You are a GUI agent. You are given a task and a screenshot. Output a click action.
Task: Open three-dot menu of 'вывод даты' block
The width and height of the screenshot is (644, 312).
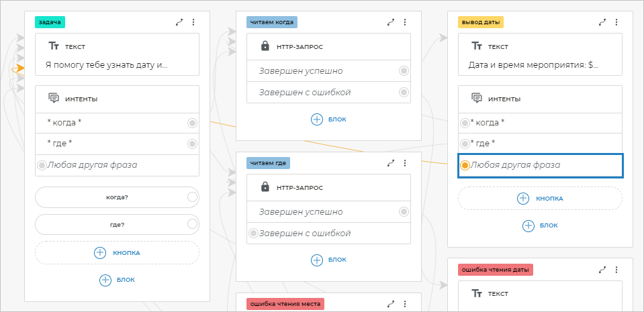[x=616, y=22]
